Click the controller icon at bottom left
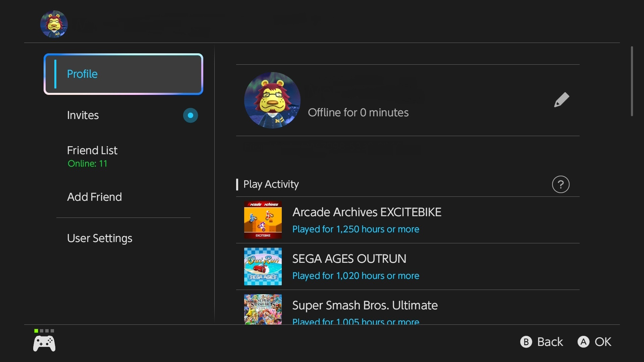644x362 pixels. [x=44, y=344]
